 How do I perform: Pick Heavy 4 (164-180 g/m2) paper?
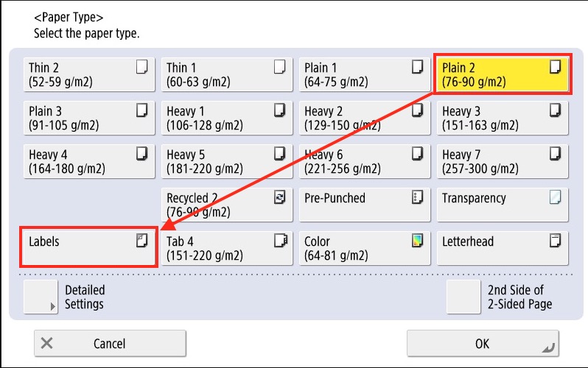tap(89, 161)
